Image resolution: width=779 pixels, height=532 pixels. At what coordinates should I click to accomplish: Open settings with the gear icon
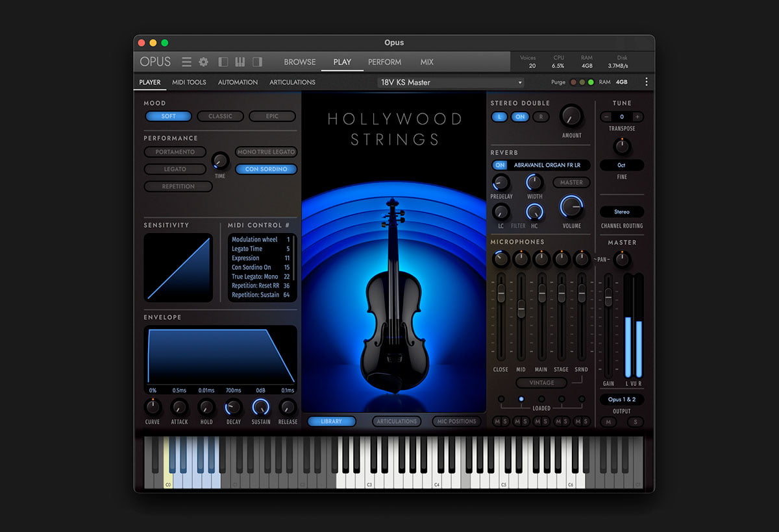(x=204, y=62)
